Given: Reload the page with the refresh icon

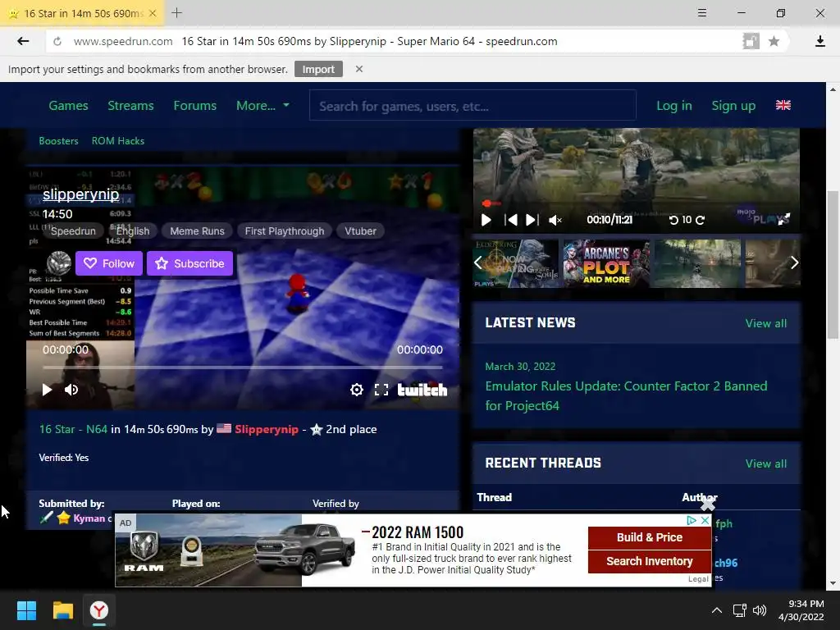Looking at the screenshot, I should (57, 41).
